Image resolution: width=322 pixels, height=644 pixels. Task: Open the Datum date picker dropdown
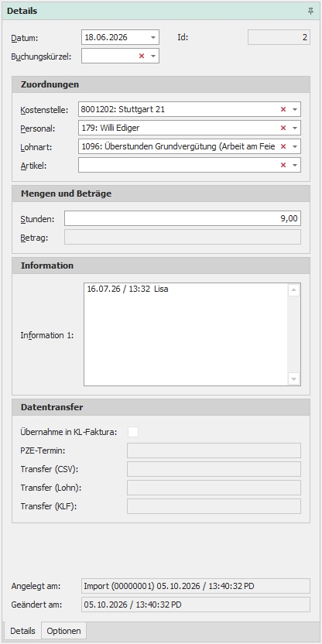[x=153, y=37]
